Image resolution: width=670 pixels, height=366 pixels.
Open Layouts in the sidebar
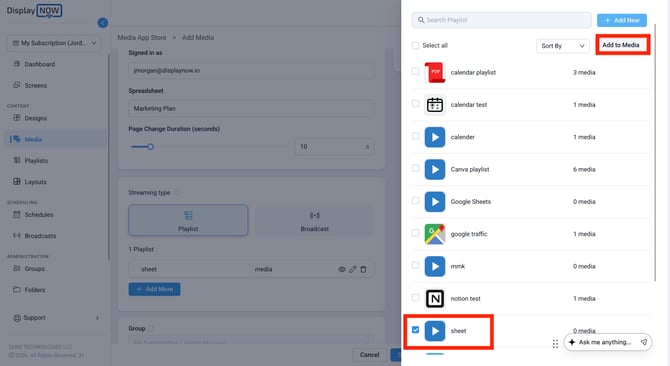(x=35, y=182)
